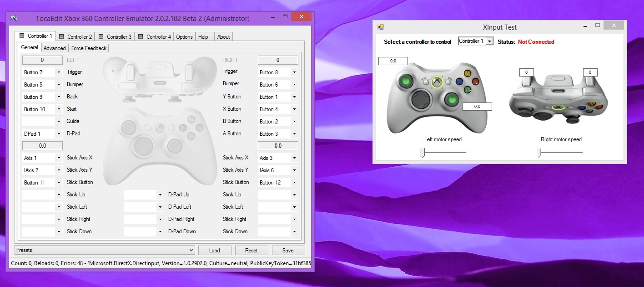
Task: Open left Stick Axis X dropdown showing Axis 1
Action: click(42, 158)
